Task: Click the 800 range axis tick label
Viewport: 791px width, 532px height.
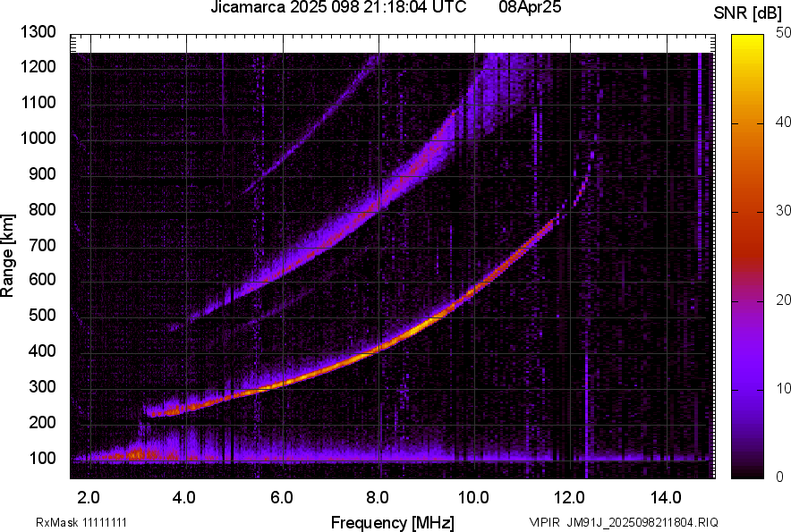Action: click(x=42, y=209)
